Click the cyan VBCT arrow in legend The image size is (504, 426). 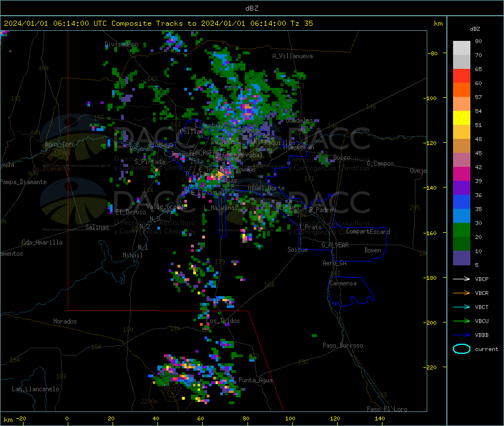coord(461,307)
